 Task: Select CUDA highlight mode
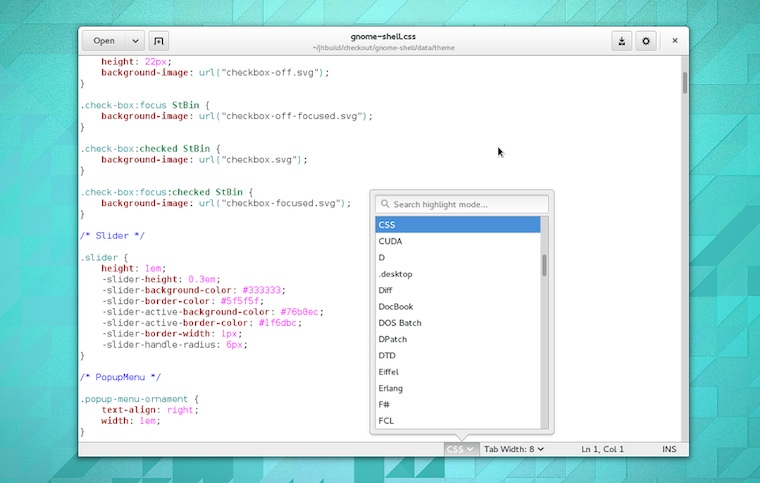(458, 241)
